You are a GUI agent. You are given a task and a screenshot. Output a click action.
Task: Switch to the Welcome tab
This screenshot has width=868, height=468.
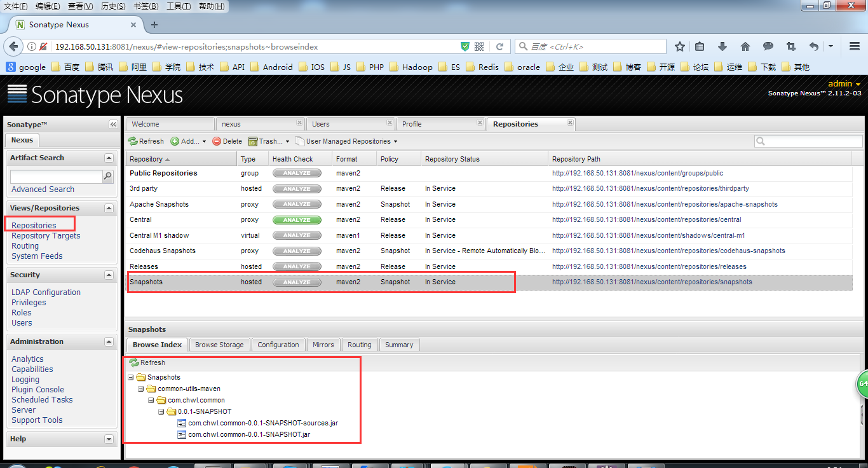pyautogui.click(x=170, y=124)
